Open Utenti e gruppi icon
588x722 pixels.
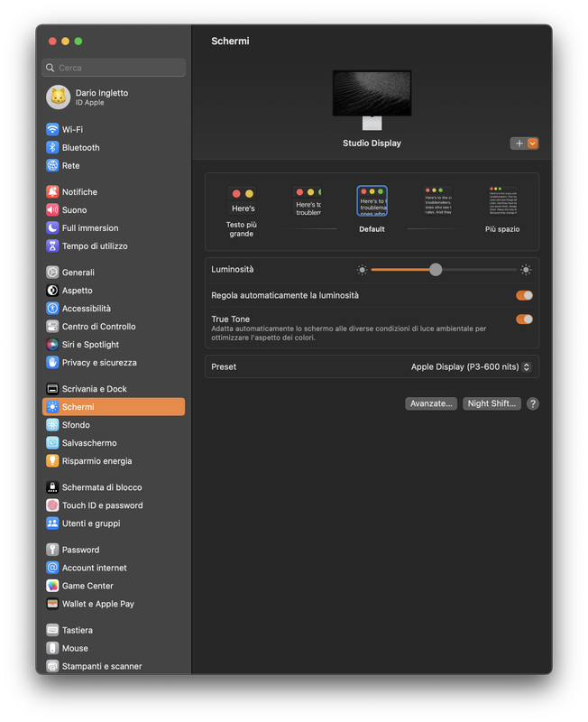pyautogui.click(x=52, y=523)
